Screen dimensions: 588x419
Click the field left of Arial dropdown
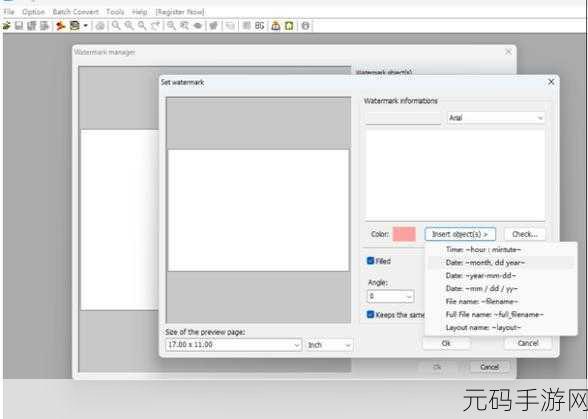[404, 118]
